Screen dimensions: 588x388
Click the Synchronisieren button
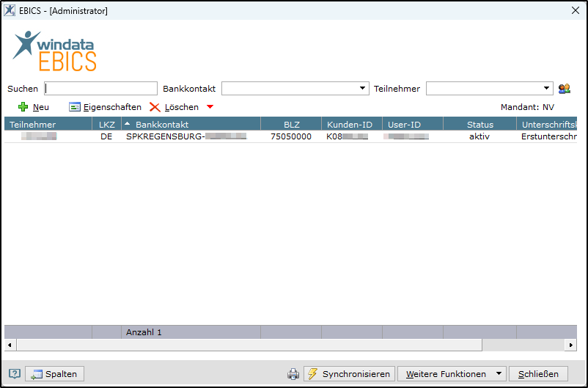pyautogui.click(x=349, y=374)
